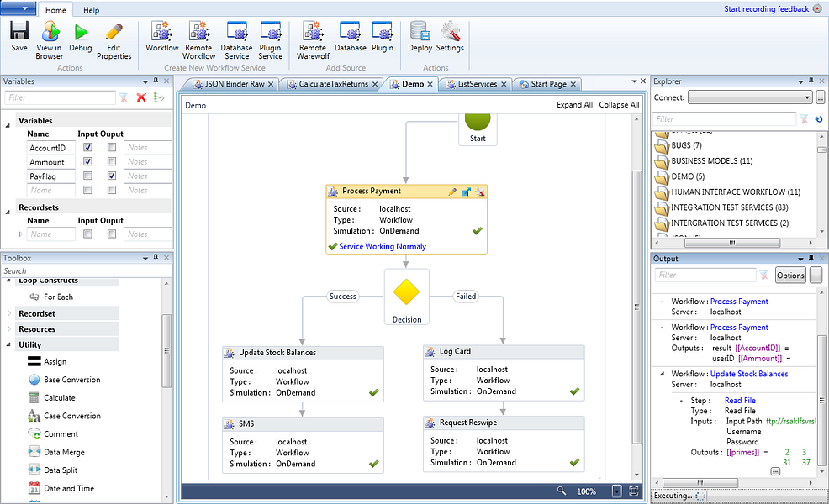Viewport: 829px width, 504px height.
Task: Toggle the Input checkbox for AccountID
Action: pyautogui.click(x=87, y=147)
